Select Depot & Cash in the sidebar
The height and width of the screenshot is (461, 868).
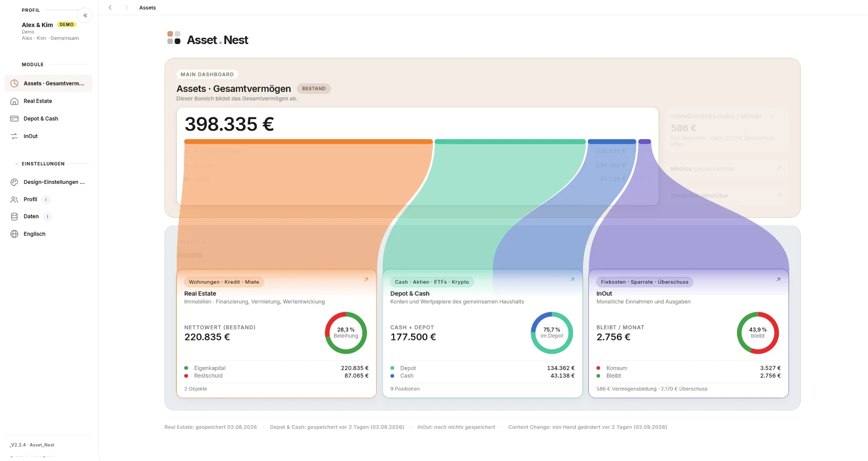(48, 118)
